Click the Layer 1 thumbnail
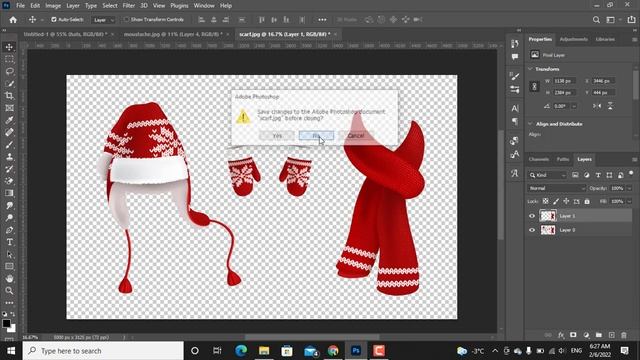This screenshot has height=360, width=640. tap(548, 216)
